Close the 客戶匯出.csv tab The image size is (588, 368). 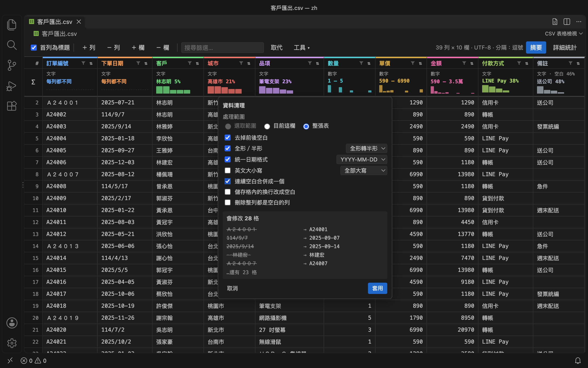[79, 22]
